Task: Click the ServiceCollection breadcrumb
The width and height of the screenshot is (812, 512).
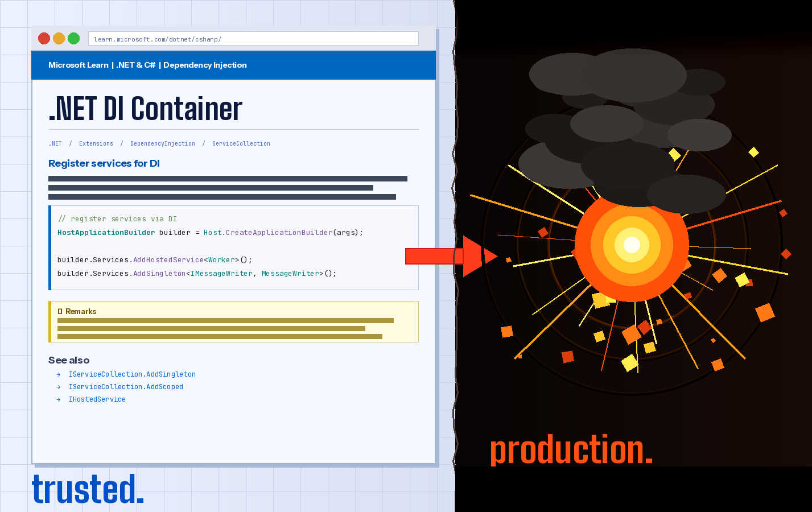Action: coord(241,144)
